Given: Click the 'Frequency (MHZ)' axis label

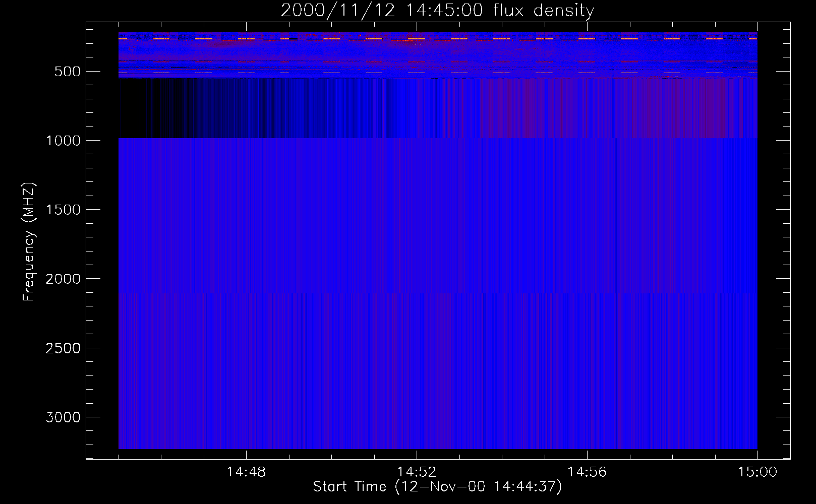Looking at the screenshot, I should coord(29,242).
